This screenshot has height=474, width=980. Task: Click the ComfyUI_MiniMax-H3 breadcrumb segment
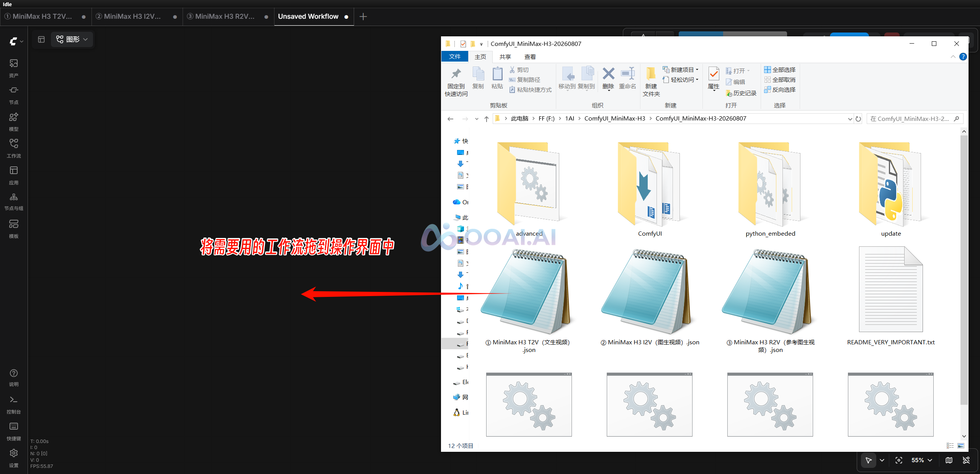pos(615,119)
